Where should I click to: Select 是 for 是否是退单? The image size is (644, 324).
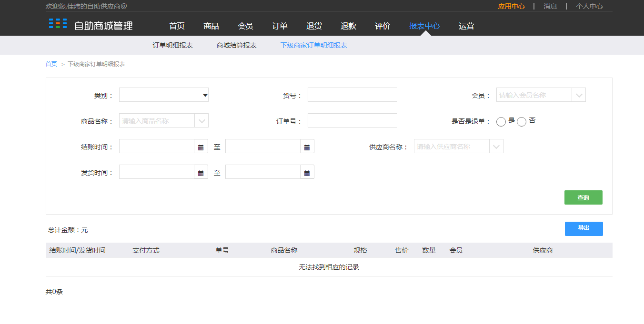(501, 122)
